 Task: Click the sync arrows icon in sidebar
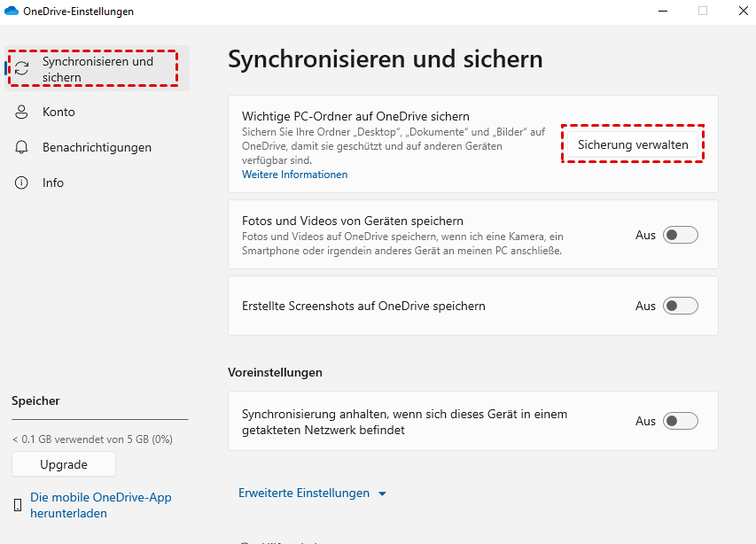click(x=22, y=69)
